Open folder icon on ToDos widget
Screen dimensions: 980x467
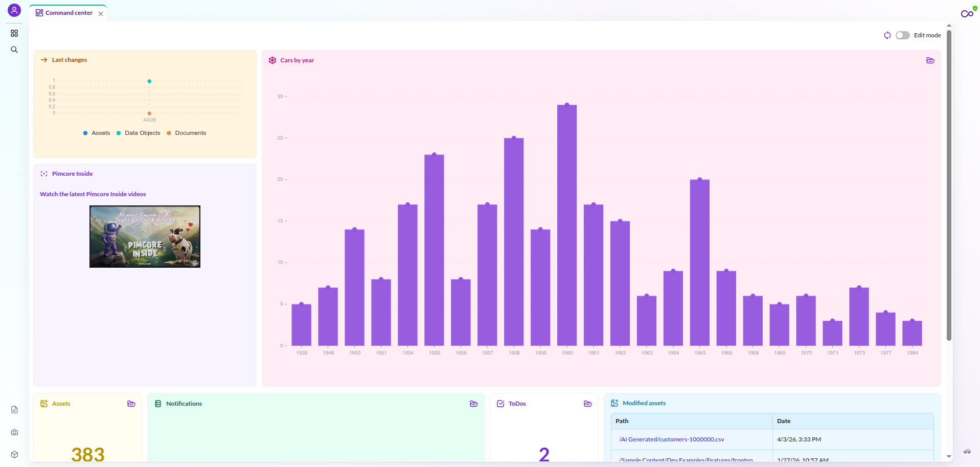click(x=588, y=404)
